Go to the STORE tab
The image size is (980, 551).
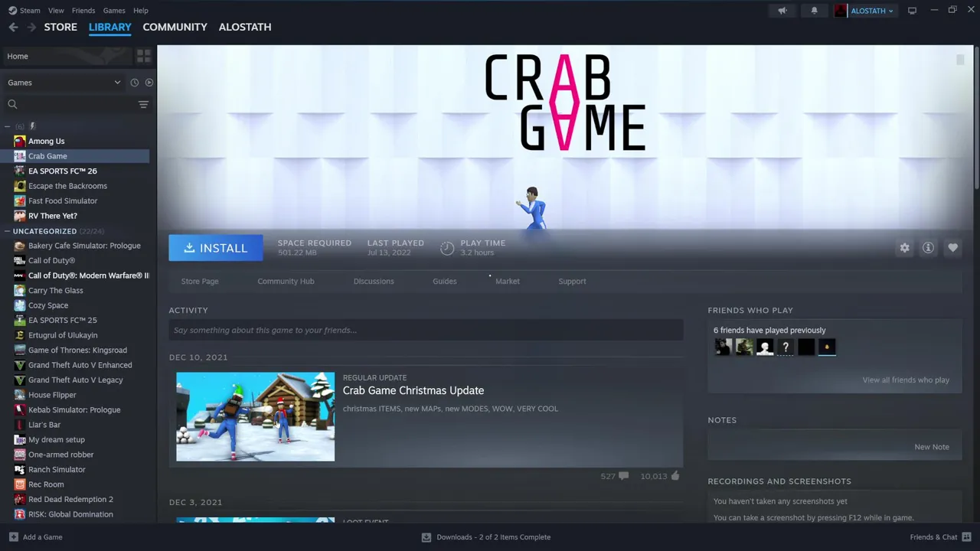click(x=60, y=27)
